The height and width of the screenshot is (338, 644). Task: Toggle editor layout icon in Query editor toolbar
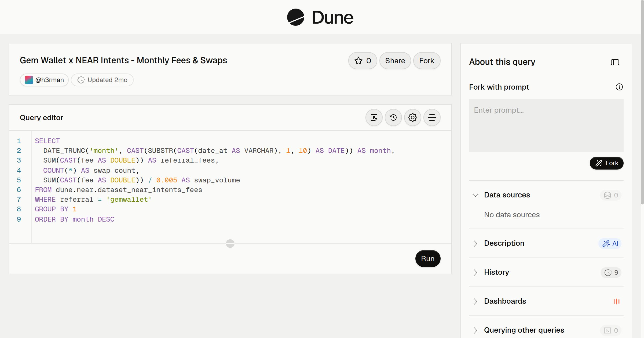432,117
